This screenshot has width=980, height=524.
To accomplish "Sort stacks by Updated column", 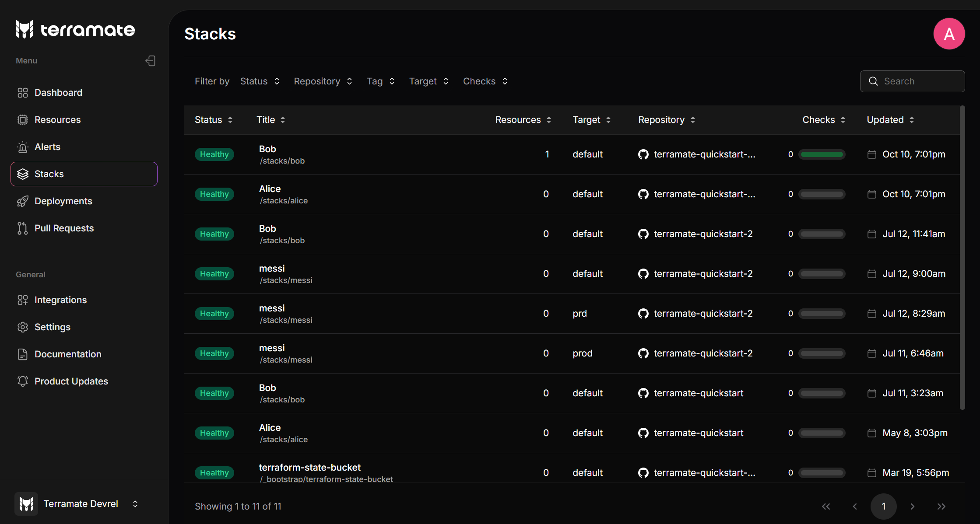I will [891, 119].
